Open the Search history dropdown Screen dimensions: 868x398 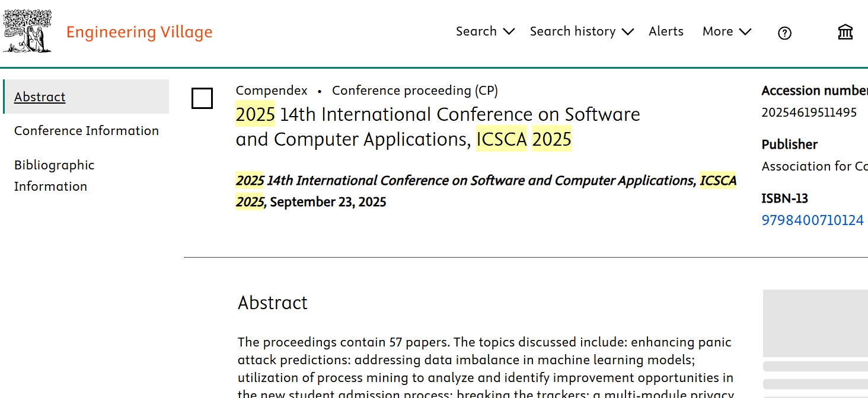click(581, 31)
